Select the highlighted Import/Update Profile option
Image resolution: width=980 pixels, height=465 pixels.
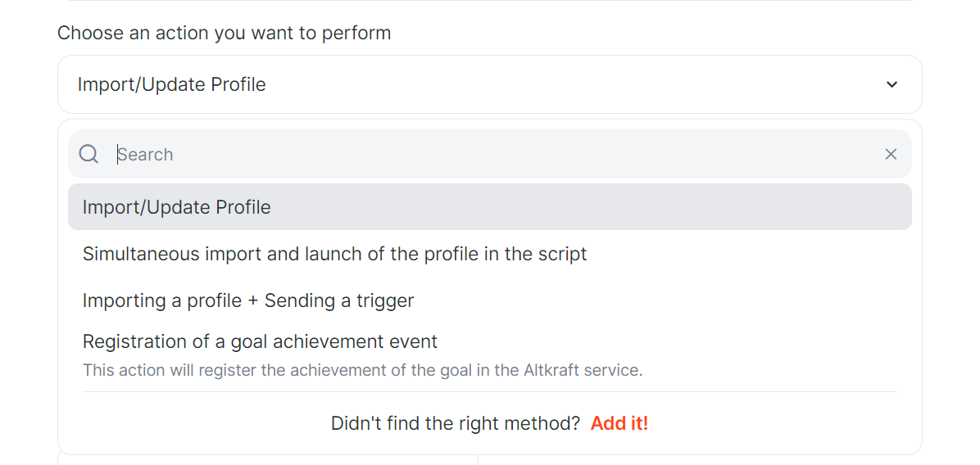click(x=489, y=206)
